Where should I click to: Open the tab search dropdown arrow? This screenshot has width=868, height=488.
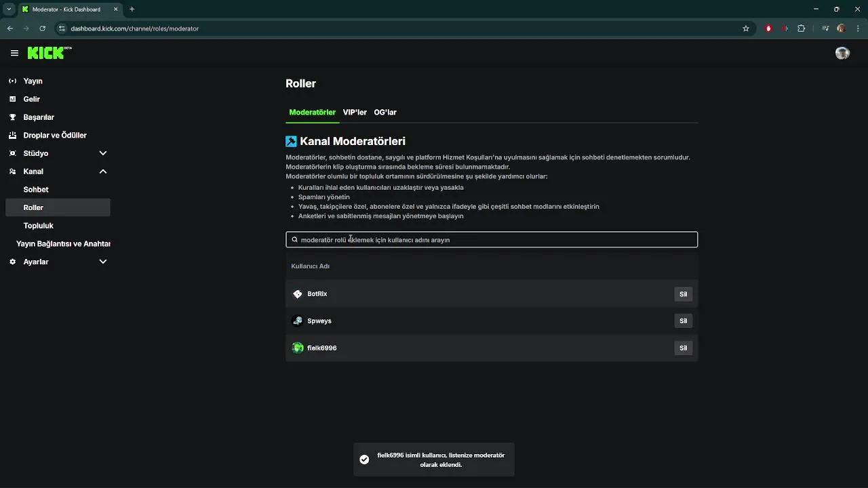coord(9,9)
